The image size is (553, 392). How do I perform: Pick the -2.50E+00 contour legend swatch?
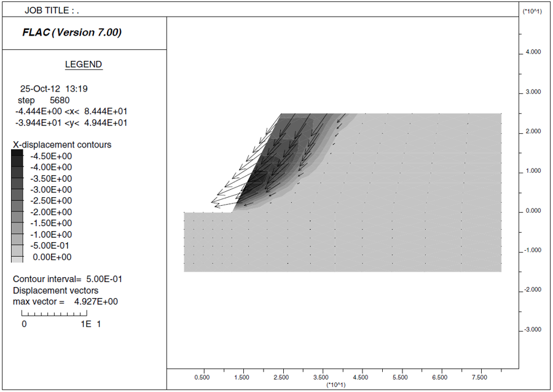tap(17, 201)
